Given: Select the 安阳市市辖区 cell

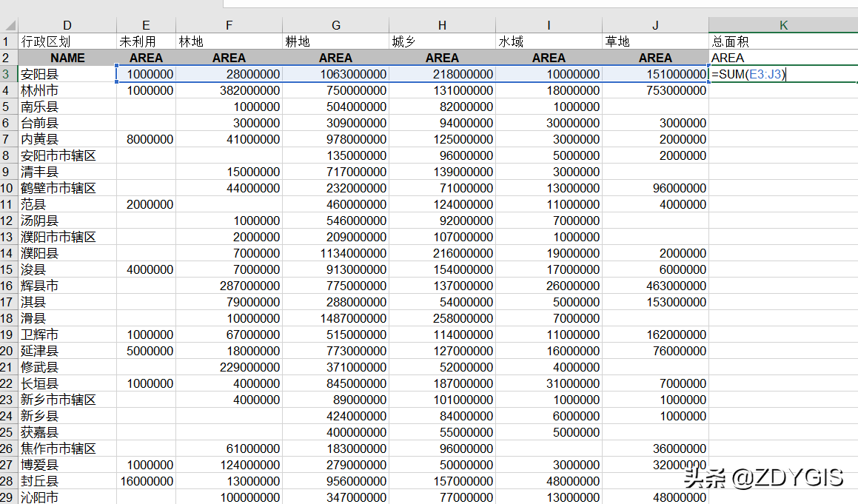Looking at the screenshot, I should pyautogui.click(x=67, y=155).
